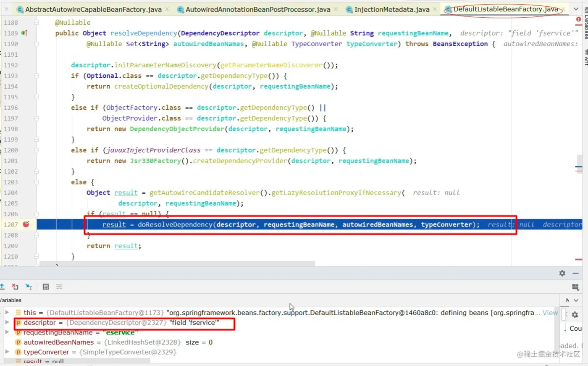Collapse the fold marker at line 1203
Viewport: 588px width, 366px height.
[x=37, y=182]
